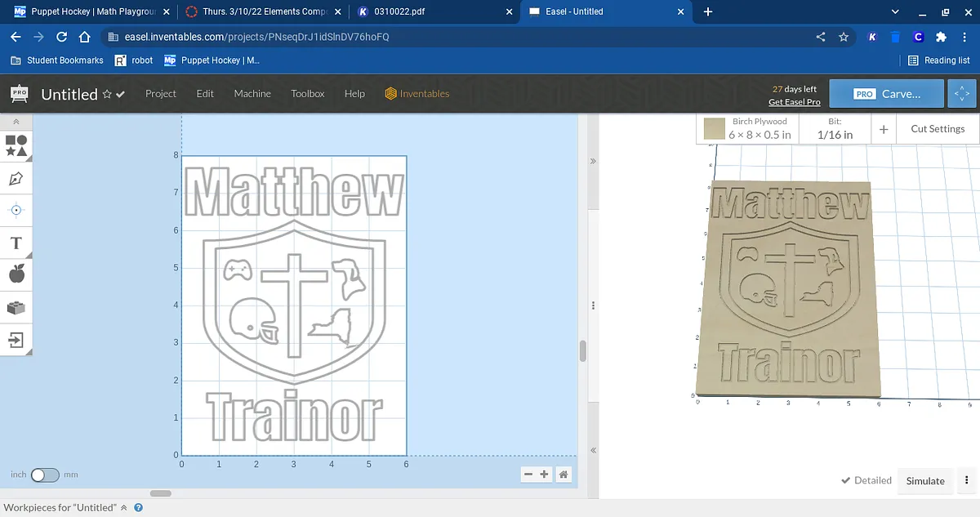Image resolution: width=980 pixels, height=517 pixels.
Task: Open the Help menu
Action: coord(354,94)
